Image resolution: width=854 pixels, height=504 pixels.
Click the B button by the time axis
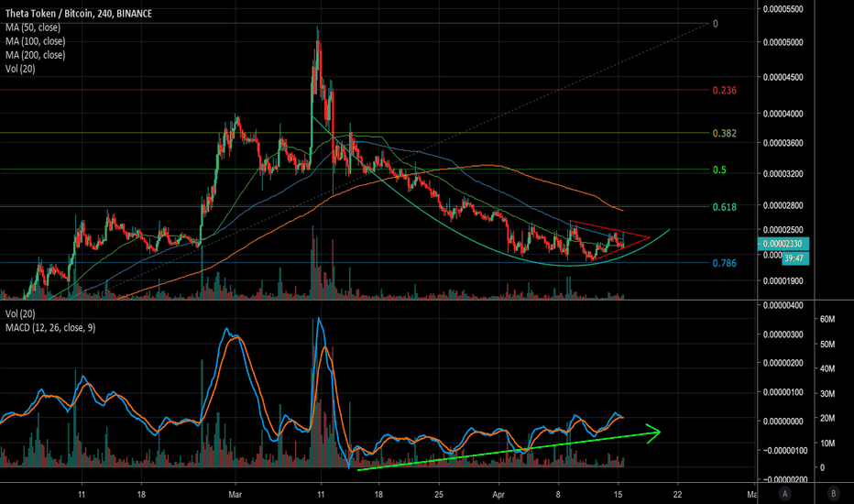tap(833, 494)
